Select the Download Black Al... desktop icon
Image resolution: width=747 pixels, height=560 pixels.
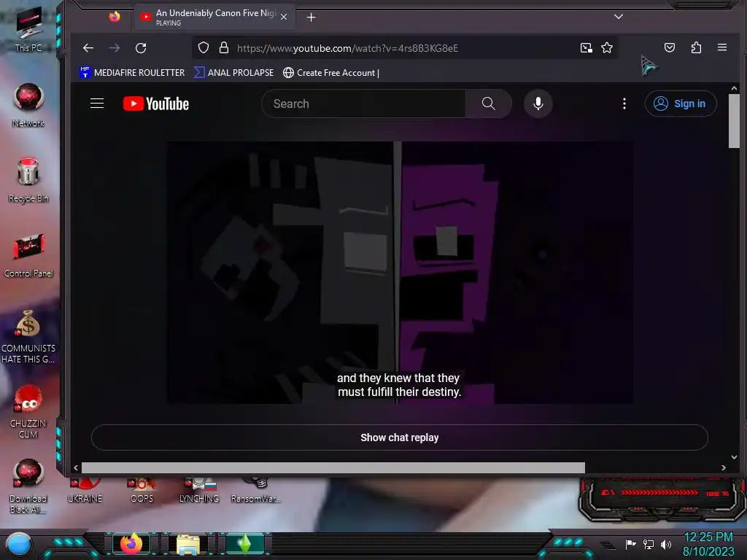click(28, 486)
